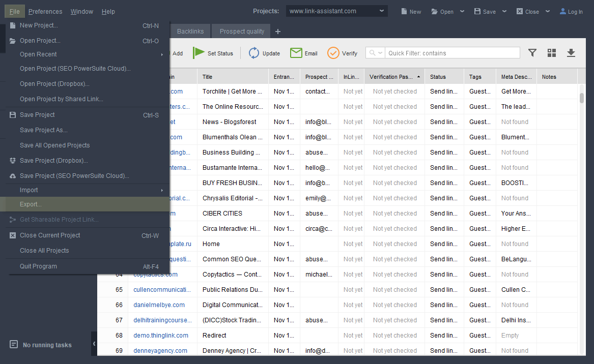
Task: Choose Save Project As... menu entry
Action: pos(44,130)
